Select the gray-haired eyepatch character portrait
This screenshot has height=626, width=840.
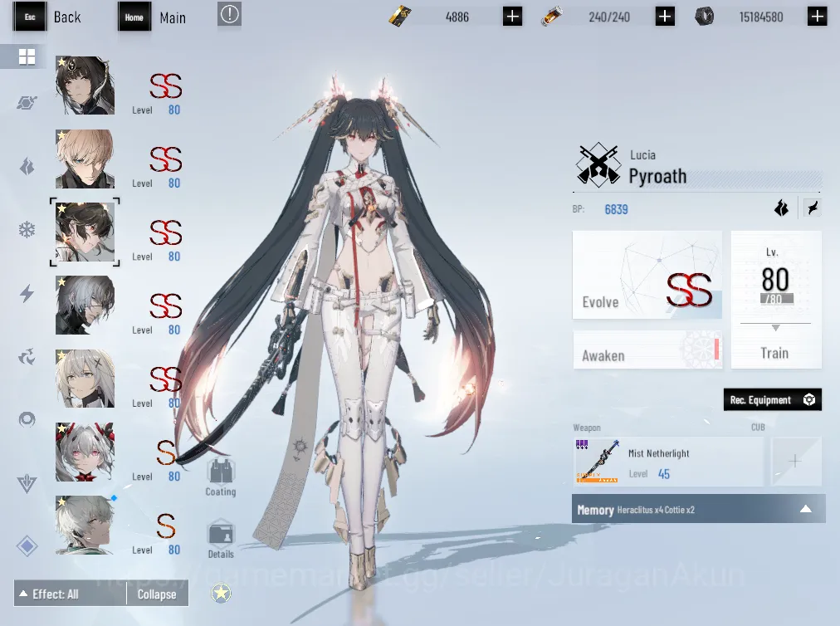85,305
